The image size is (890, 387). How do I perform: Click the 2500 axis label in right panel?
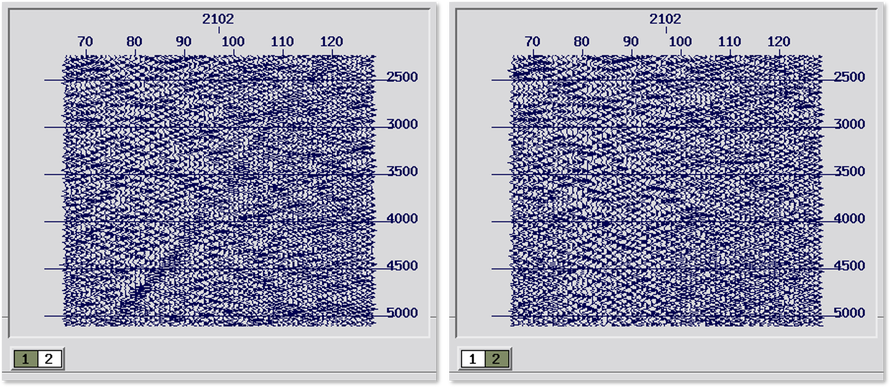(x=849, y=77)
